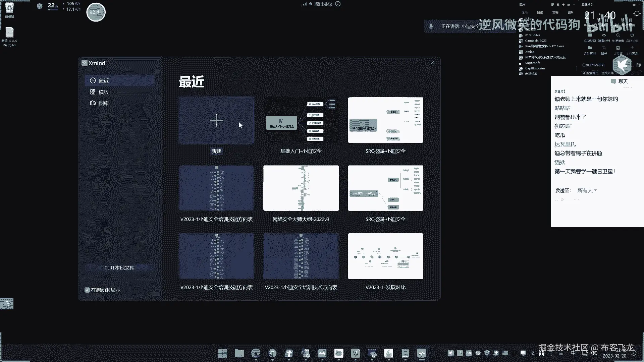Click the 腾讯会议 meeting info icon
Viewport: 644px width, 362px height.
click(x=338, y=4)
